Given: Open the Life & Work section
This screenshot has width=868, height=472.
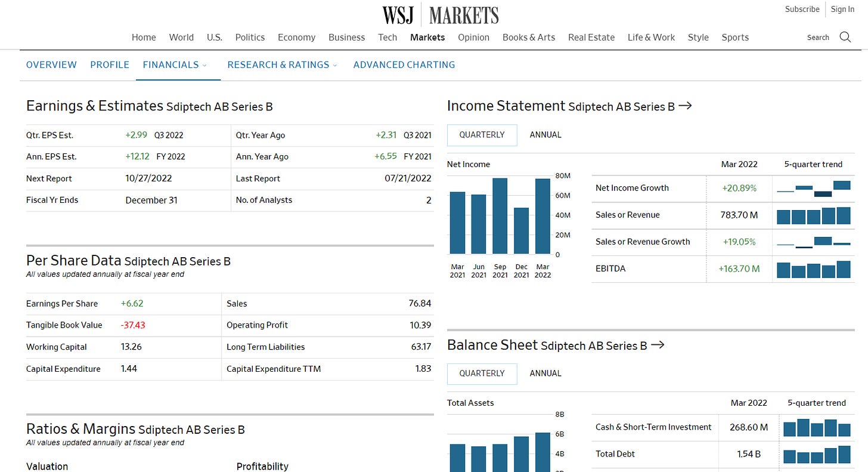Looking at the screenshot, I should [x=651, y=37].
